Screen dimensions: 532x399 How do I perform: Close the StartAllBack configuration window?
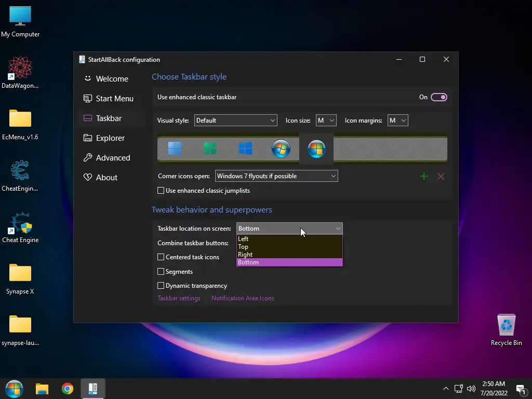point(446,59)
